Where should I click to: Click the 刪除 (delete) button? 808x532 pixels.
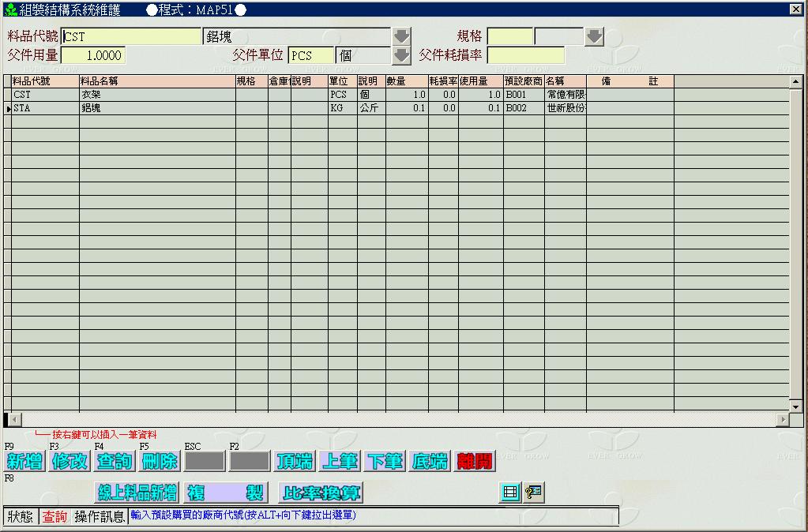(160, 462)
